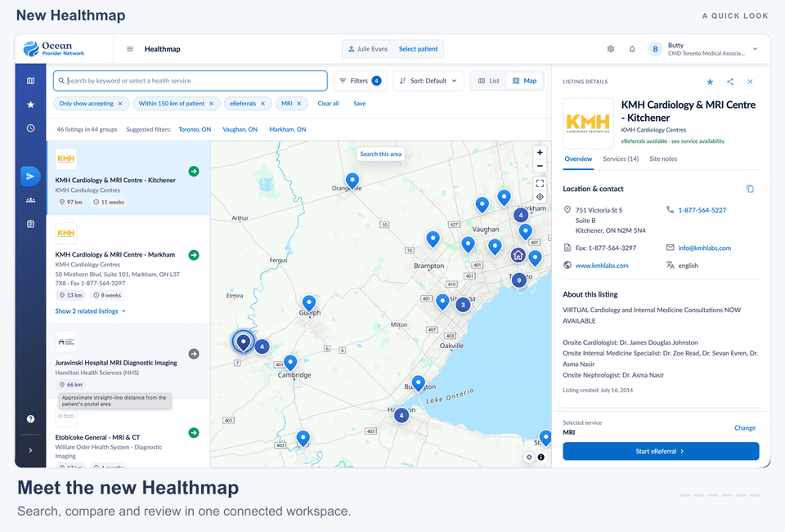Open the Sort: Default dropdown
The width and height of the screenshot is (785, 532).
(x=428, y=81)
